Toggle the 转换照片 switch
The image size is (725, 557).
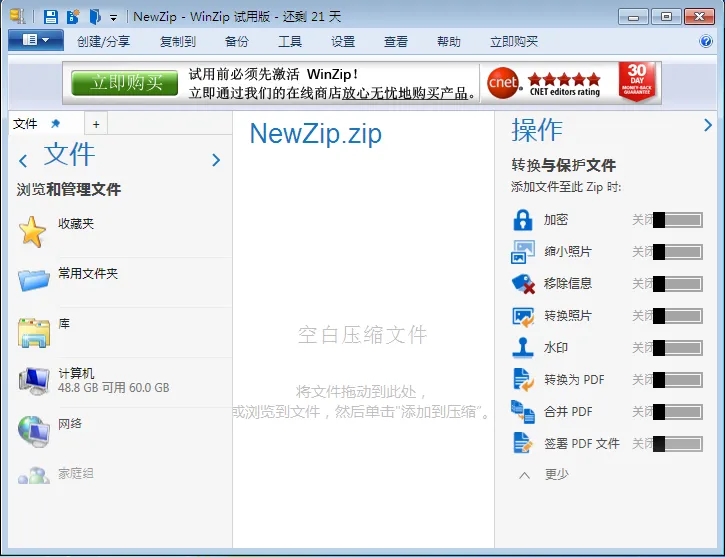[x=677, y=316]
